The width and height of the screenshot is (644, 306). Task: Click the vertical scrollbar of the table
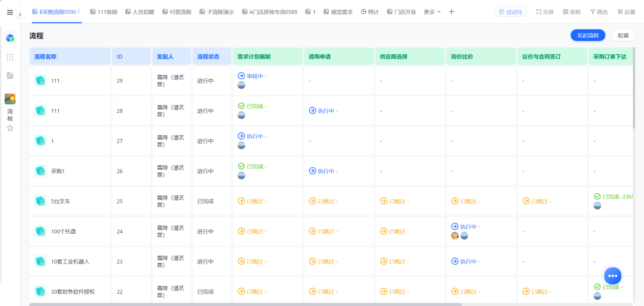635,88
